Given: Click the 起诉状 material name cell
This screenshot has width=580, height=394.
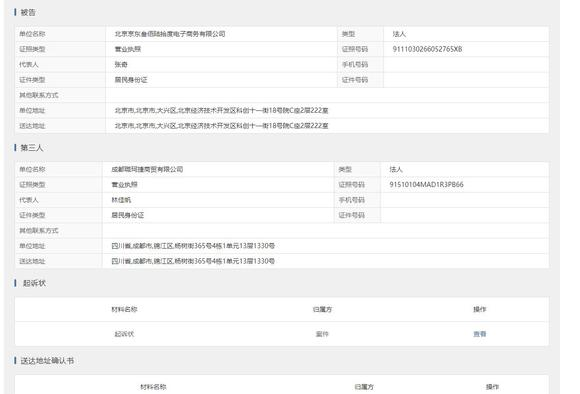Looking at the screenshot, I should [124, 334].
